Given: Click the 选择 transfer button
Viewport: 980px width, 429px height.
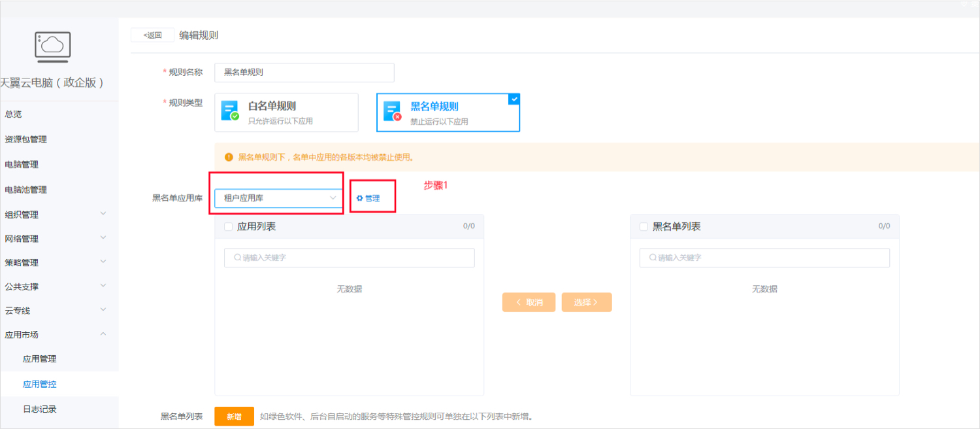Looking at the screenshot, I should (x=586, y=302).
